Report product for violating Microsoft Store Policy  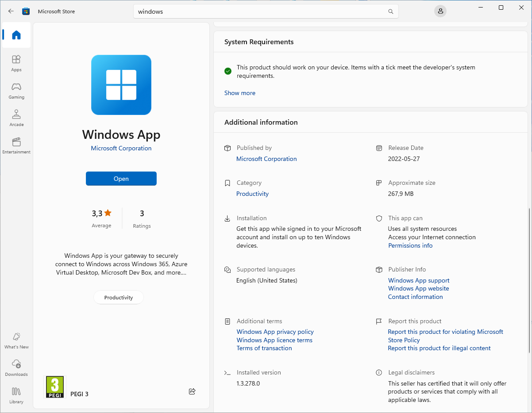pyautogui.click(x=446, y=336)
